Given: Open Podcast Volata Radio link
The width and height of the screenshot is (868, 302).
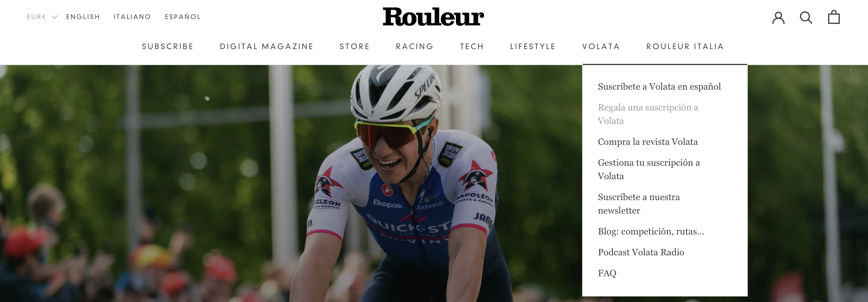Looking at the screenshot, I should 641,253.
